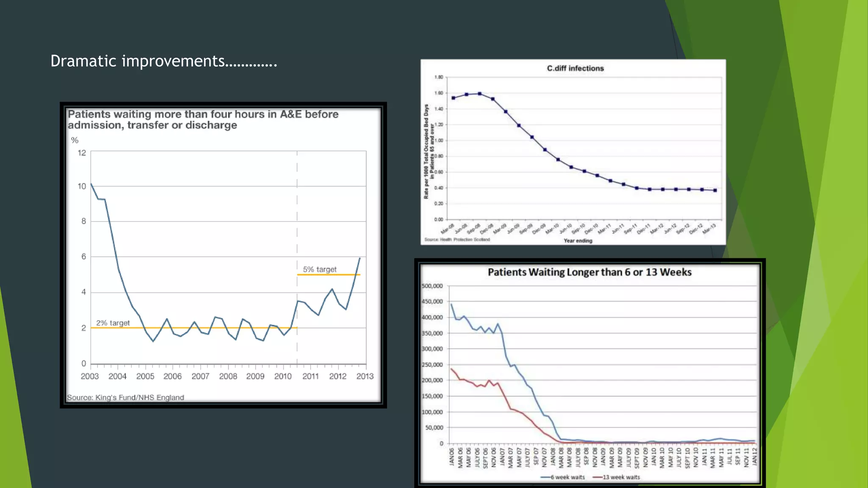The height and width of the screenshot is (488, 868).
Task: Click the JAN 06 x-axis label
Action: coord(452,457)
